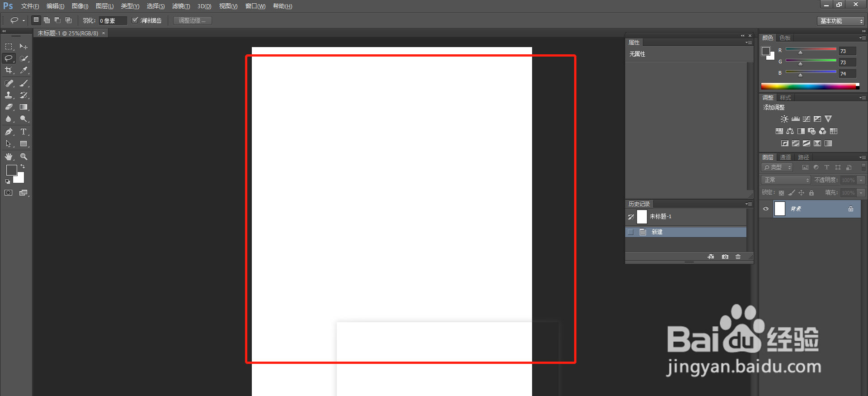Change screen mode from toolbox

click(x=24, y=193)
